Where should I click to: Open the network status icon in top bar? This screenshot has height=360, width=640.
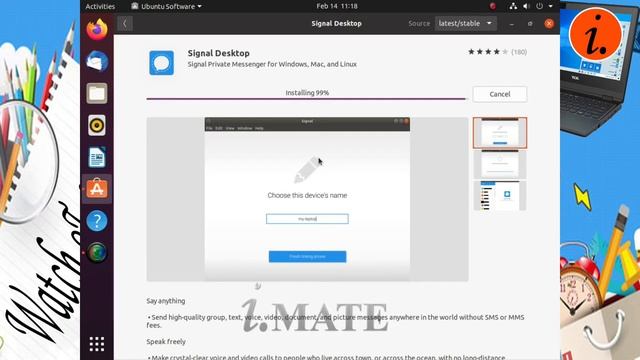coord(513,6)
